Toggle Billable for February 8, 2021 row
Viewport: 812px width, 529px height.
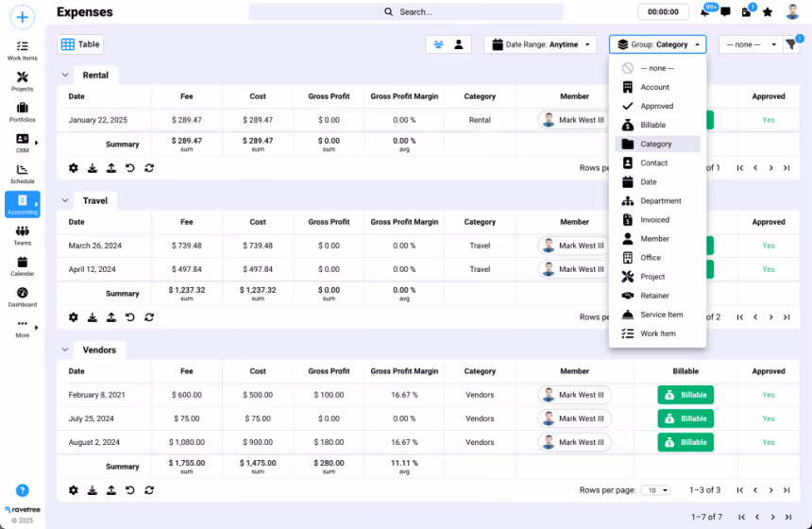(685, 395)
